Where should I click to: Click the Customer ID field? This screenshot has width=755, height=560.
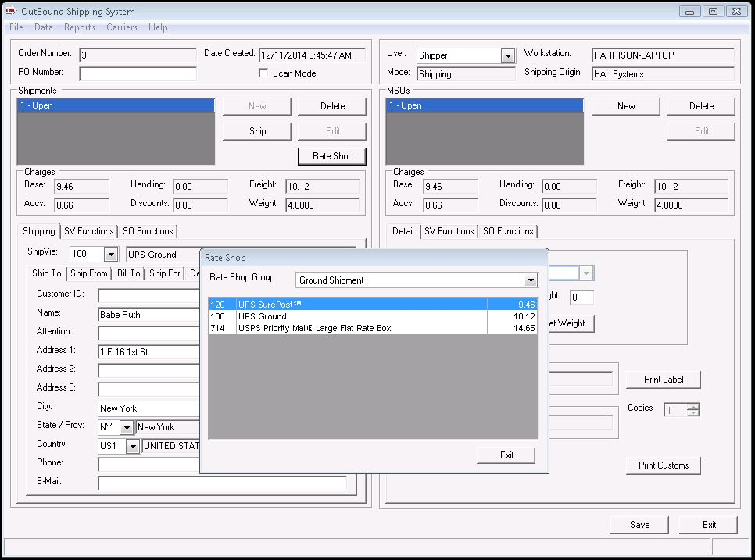tap(148, 295)
